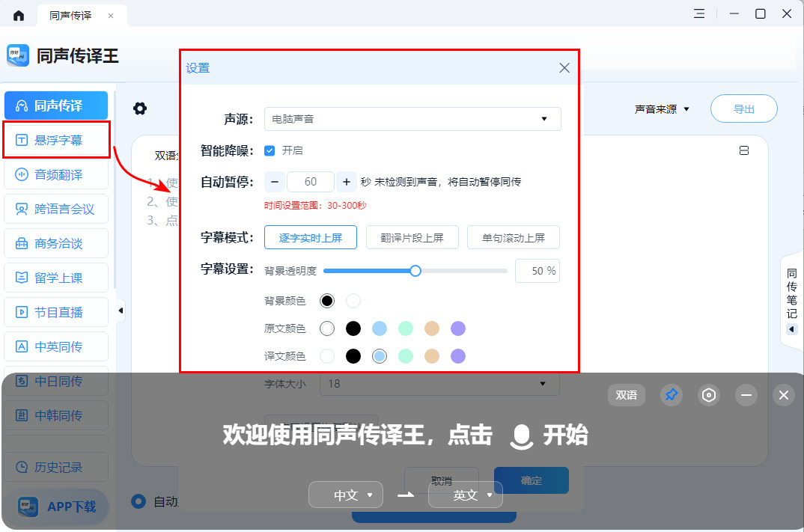This screenshot has height=532, width=804.
Task: Decrease auto-pause time with minus button
Action: click(x=275, y=182)
